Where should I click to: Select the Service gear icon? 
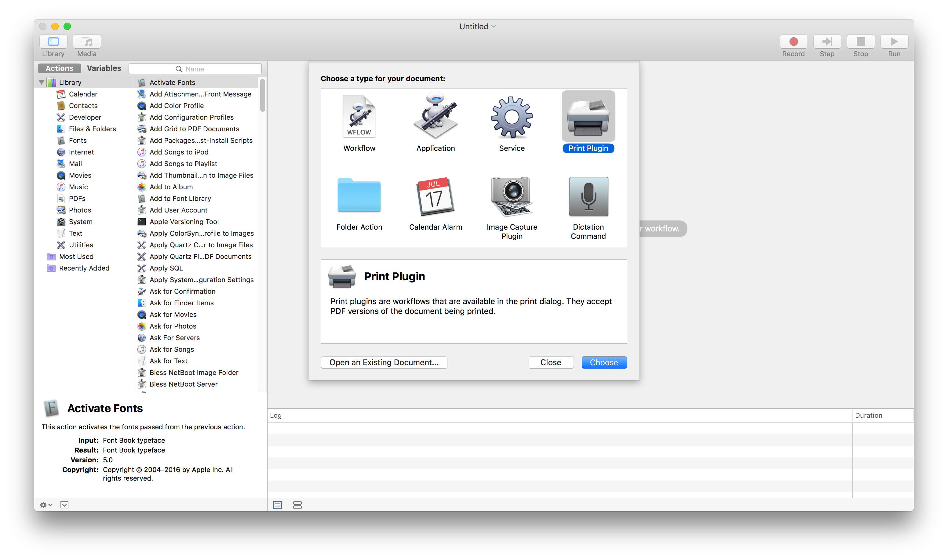click(x=512, y=117)
